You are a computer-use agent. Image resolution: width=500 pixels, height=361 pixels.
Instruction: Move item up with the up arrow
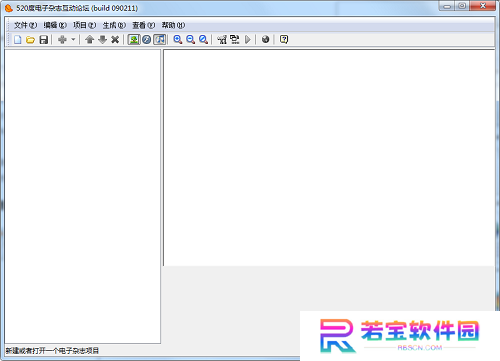(x=89, y=40)
